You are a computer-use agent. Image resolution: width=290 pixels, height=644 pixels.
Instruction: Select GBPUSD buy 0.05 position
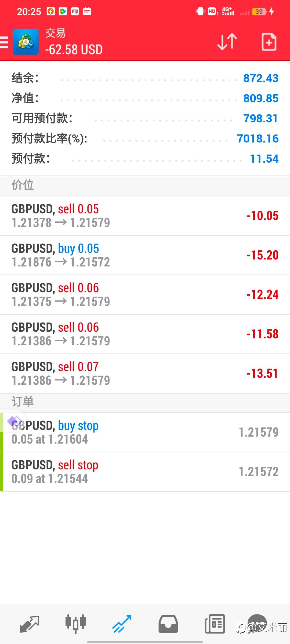[145, 255]
